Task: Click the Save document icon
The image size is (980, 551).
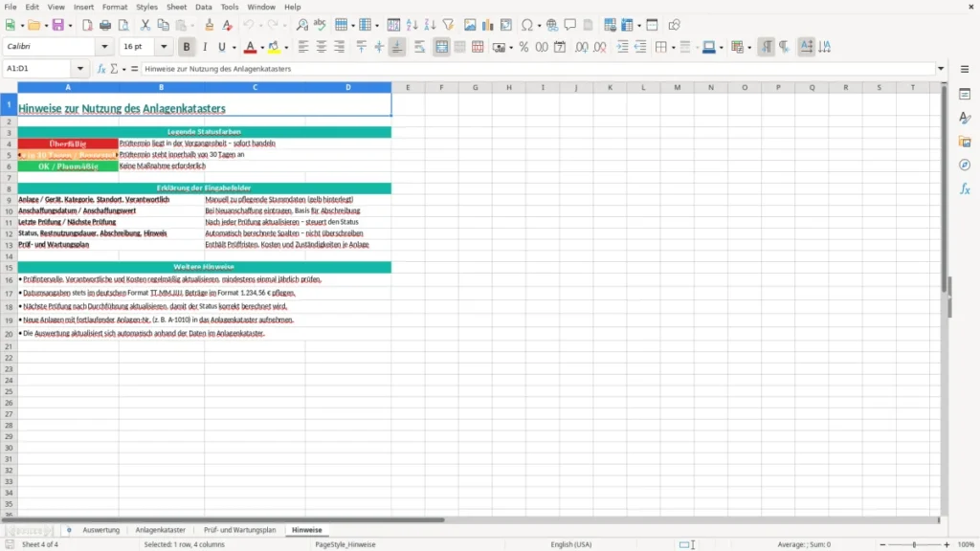Action: pos(58,25)
